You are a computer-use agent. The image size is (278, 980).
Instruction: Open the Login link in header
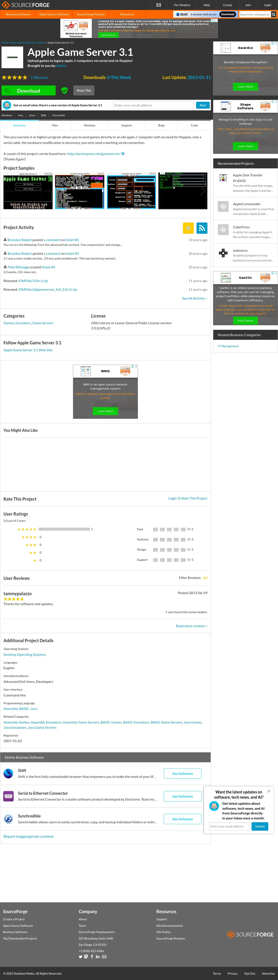click(268, 5)
